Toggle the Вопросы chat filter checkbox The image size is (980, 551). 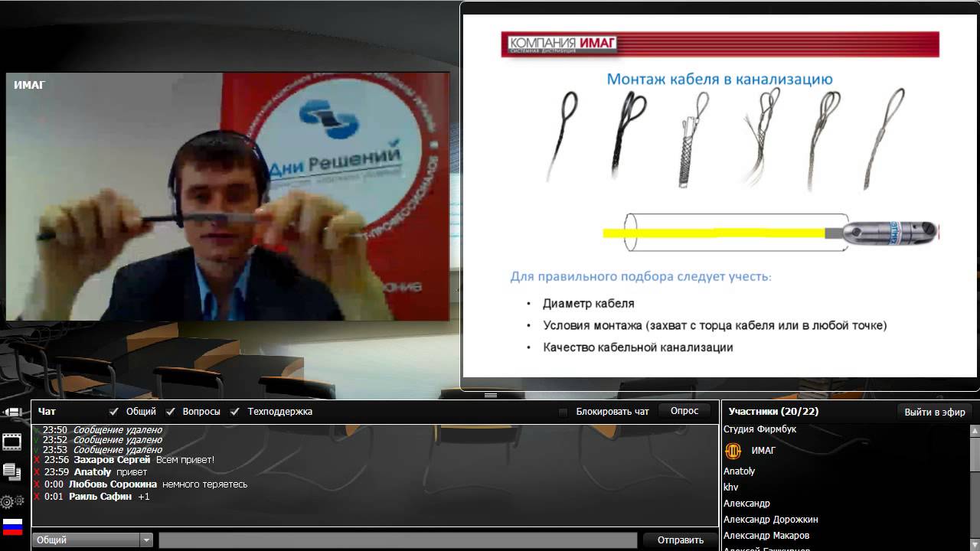tap(171, 412)
